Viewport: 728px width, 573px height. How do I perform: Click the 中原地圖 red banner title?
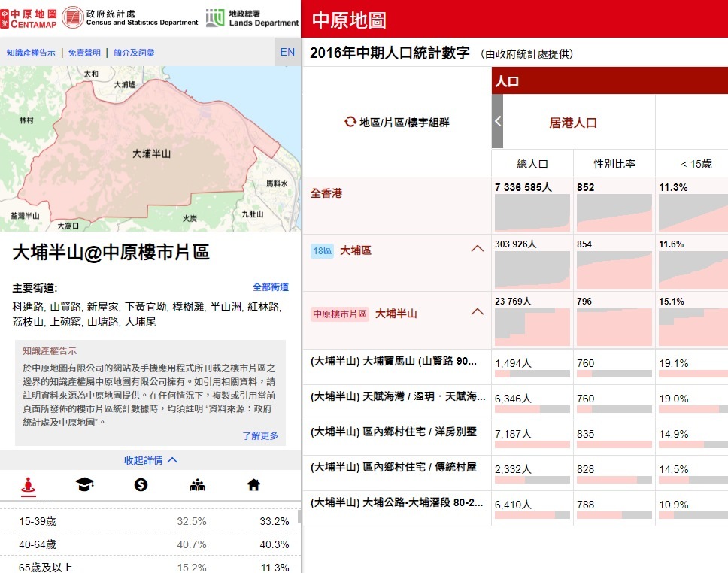click(x=349, y=20)
